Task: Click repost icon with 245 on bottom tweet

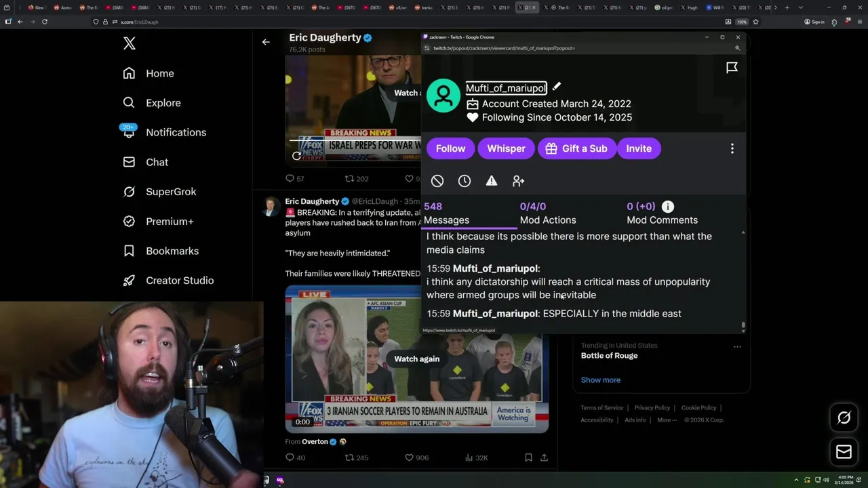Action: [349, 457]
